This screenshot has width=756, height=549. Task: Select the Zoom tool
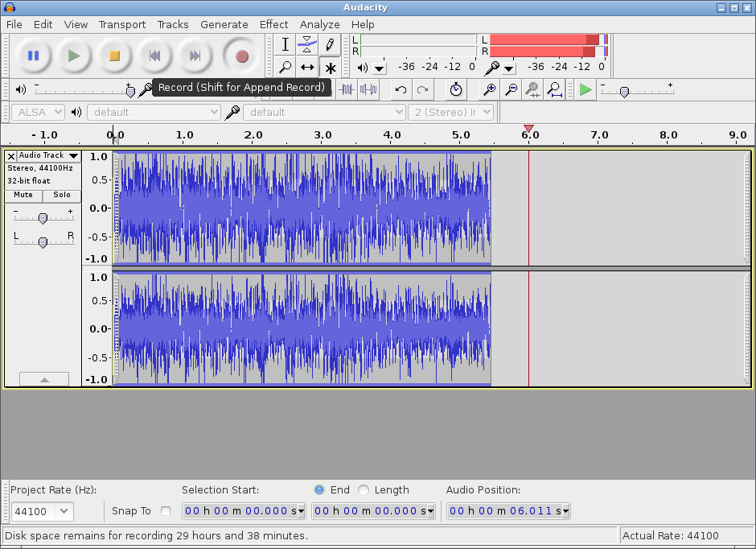click(x=284, y=67)
